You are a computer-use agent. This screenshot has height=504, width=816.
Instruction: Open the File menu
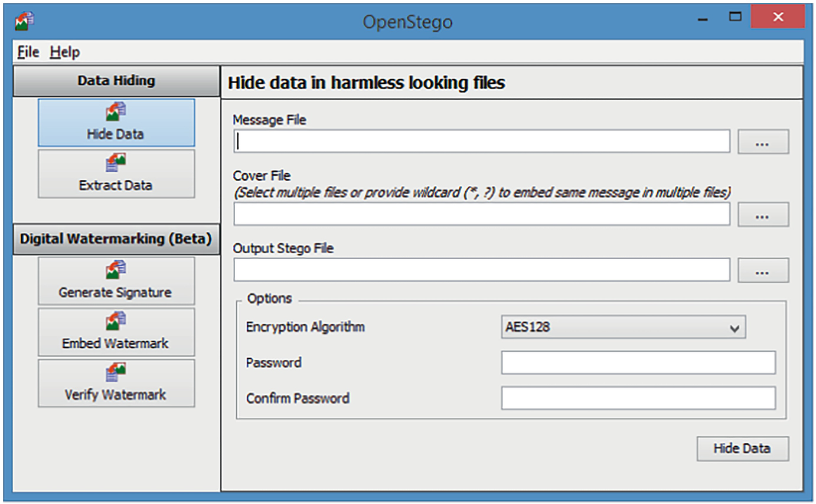click(x=27, y=52)
